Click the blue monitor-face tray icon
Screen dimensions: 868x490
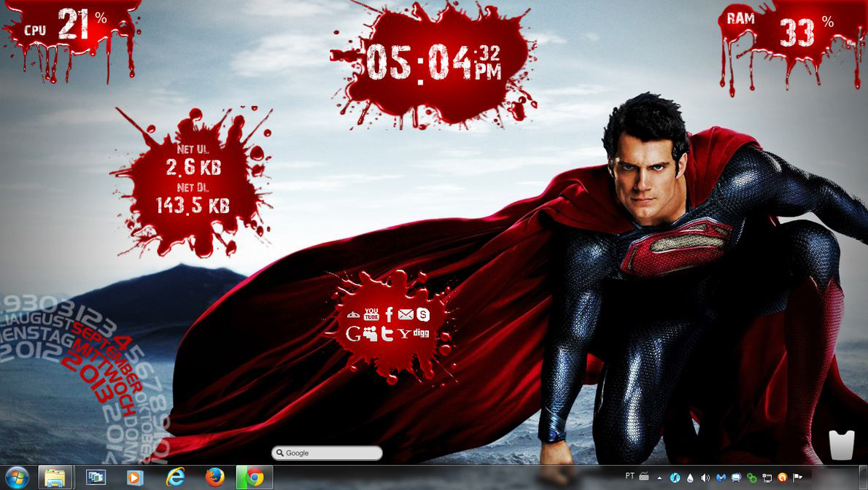736,478
